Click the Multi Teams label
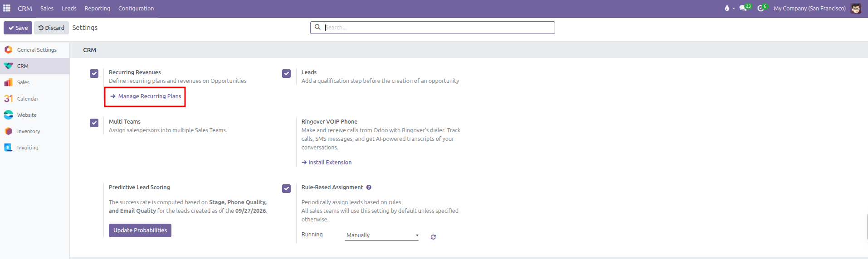This screenshot has height=259, width=868. pyautogui.click(x=125, y=122)
